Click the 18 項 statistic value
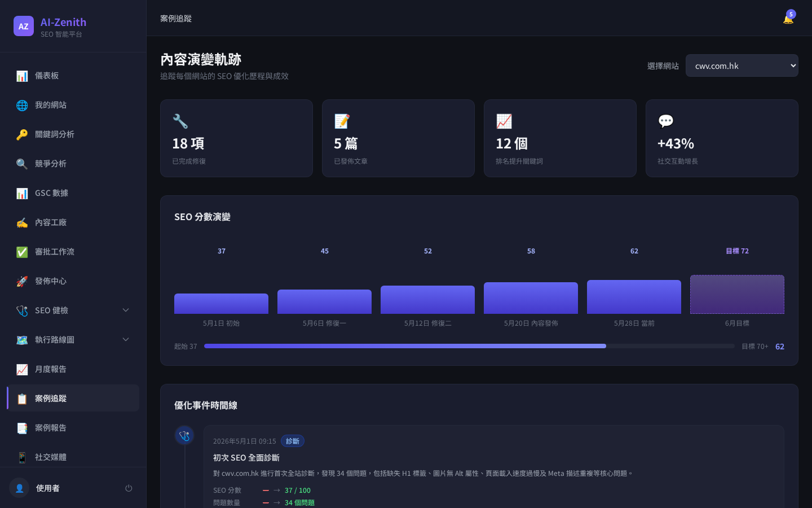 [188, 143]
